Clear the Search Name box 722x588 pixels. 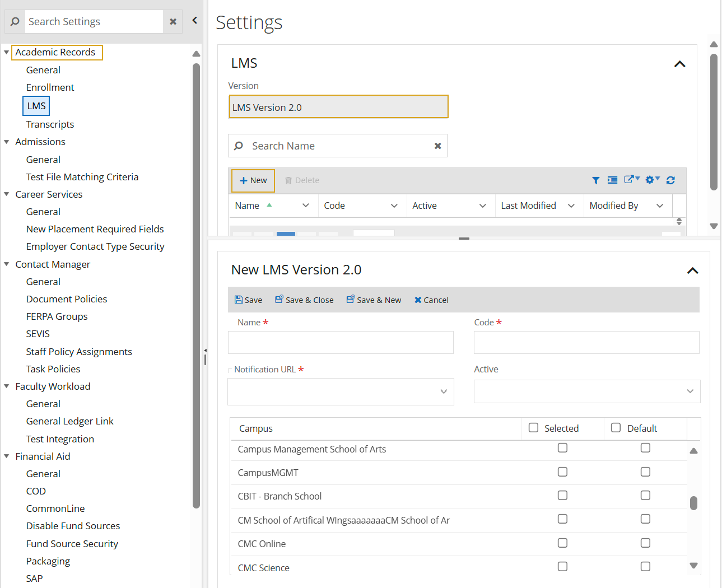tap(437, 146)
